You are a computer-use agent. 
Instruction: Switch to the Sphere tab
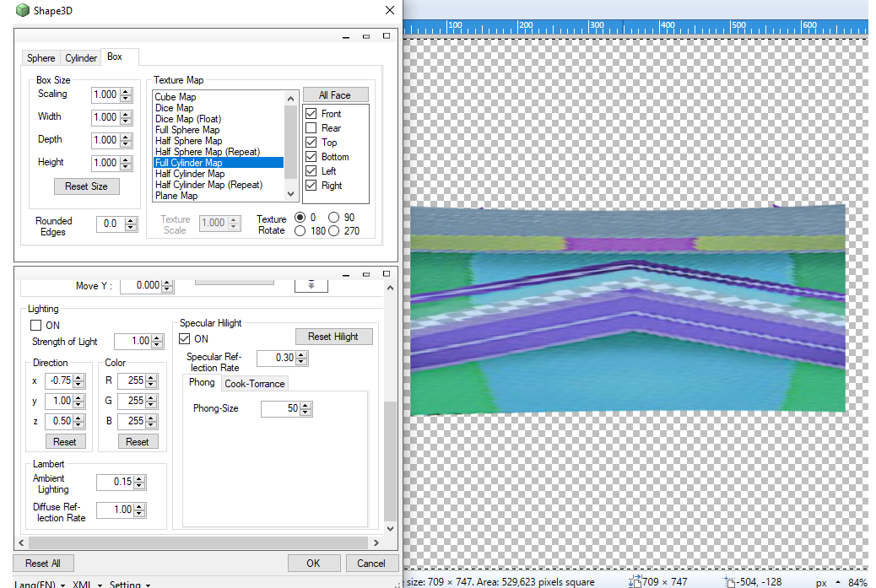(x=41, y=58)
